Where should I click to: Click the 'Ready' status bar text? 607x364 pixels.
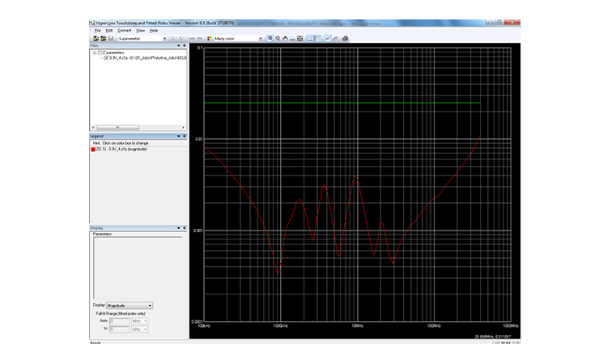[x=96, y=343]
